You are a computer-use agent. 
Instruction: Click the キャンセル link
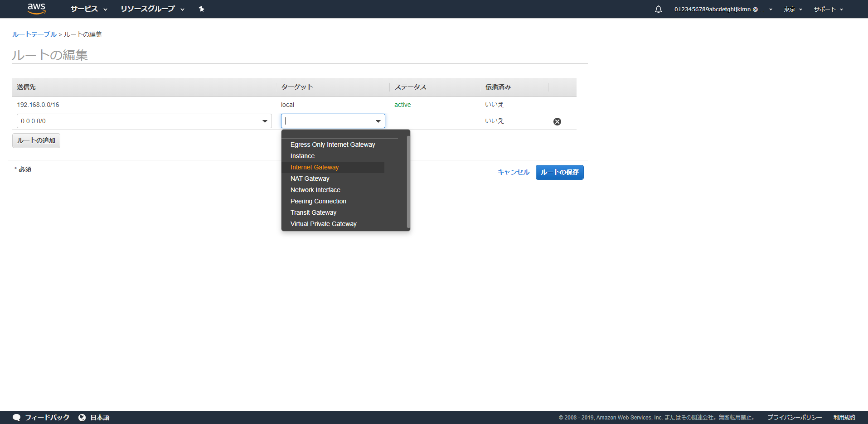click(513, 172)
